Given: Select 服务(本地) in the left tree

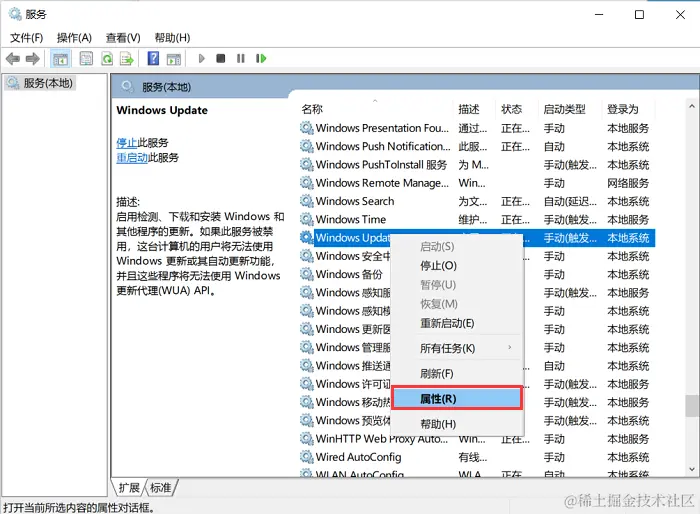Looking at the screenshot, I should pos(40,83).
